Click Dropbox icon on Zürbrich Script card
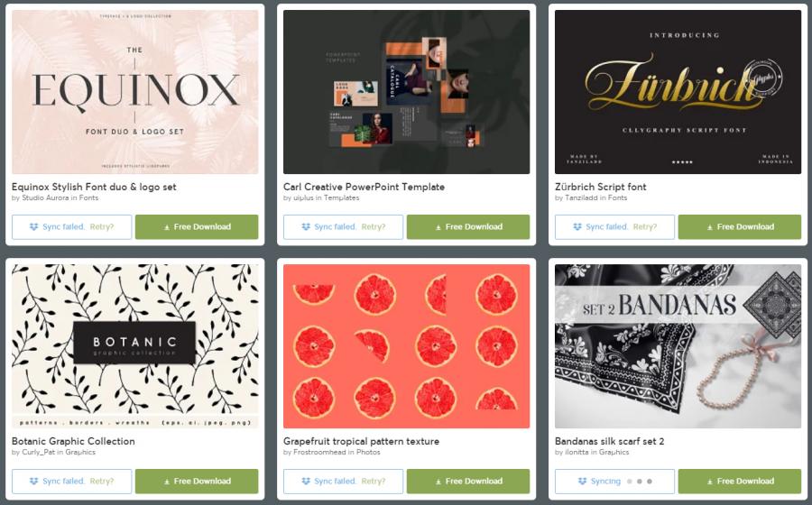The image size is (812, 505). click(577, 226)
